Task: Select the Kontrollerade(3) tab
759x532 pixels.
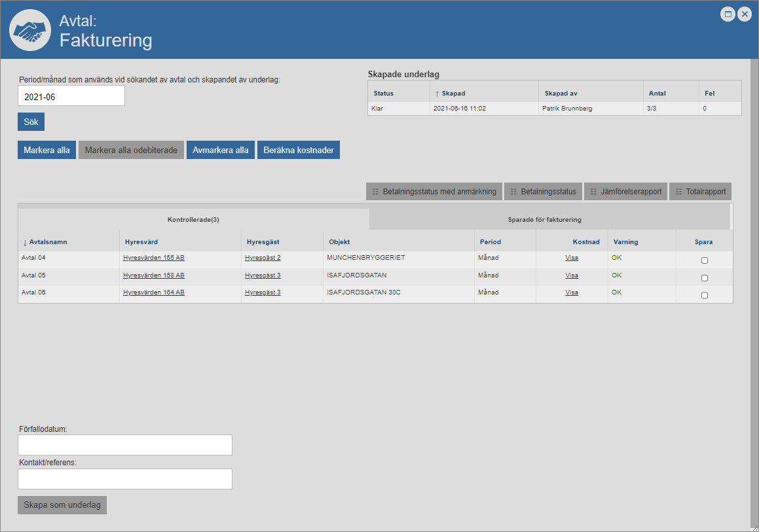Action: (193, 220)
